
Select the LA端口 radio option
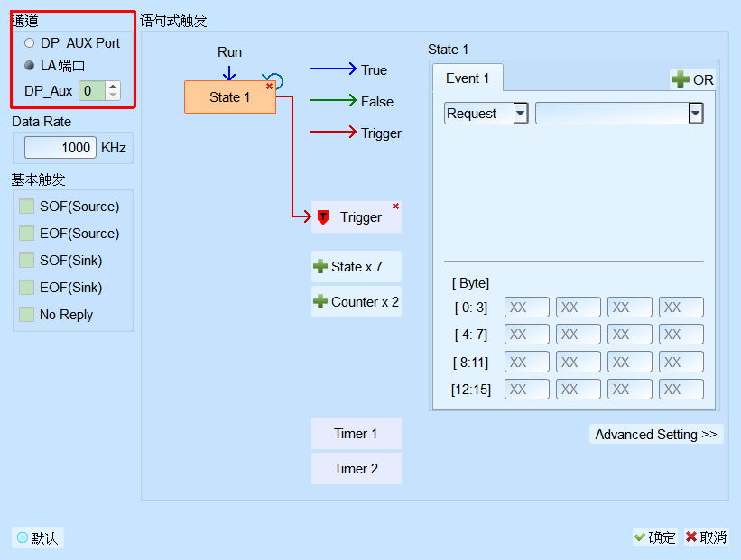click(29, 65)
